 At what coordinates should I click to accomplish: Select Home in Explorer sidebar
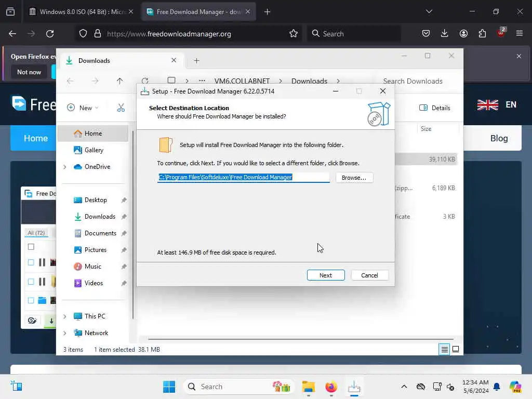[x=93, y=134]
